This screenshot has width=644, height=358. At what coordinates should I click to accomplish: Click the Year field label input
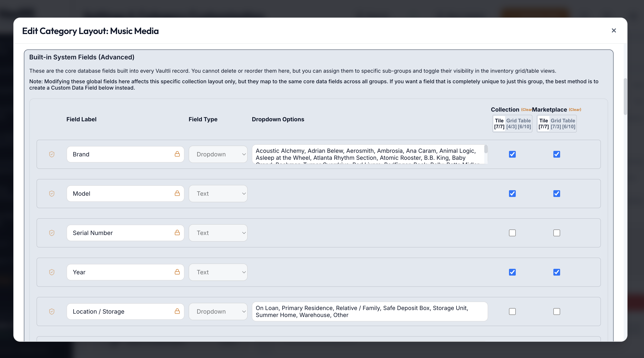[126, 272]
